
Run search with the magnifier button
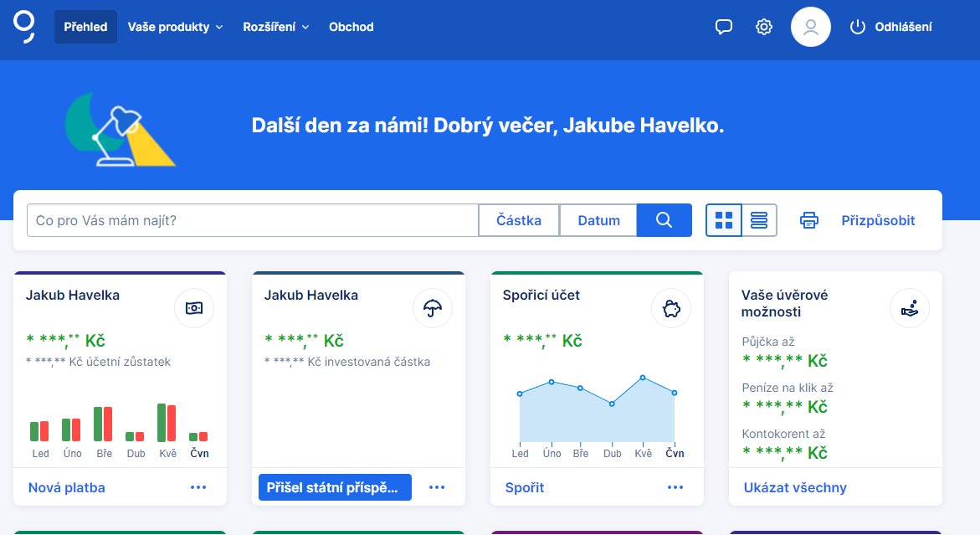tap(664, 220)
